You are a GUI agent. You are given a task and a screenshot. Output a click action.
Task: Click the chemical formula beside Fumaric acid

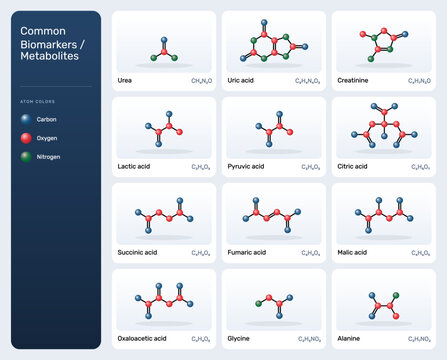pos(311,253)
